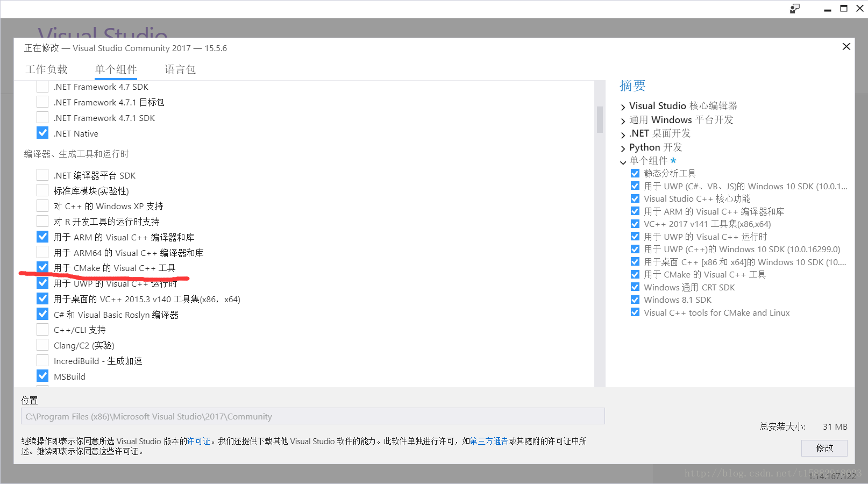Check C++/CLI 支持
Image resolution: width=868 pixels, height=484 pixels.
click(42, 329)
